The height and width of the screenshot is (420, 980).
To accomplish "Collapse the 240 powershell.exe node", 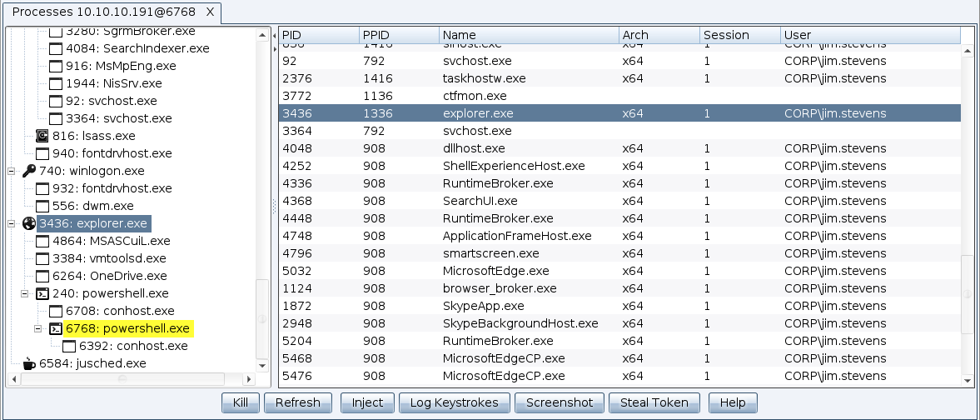I will (25, 293).
